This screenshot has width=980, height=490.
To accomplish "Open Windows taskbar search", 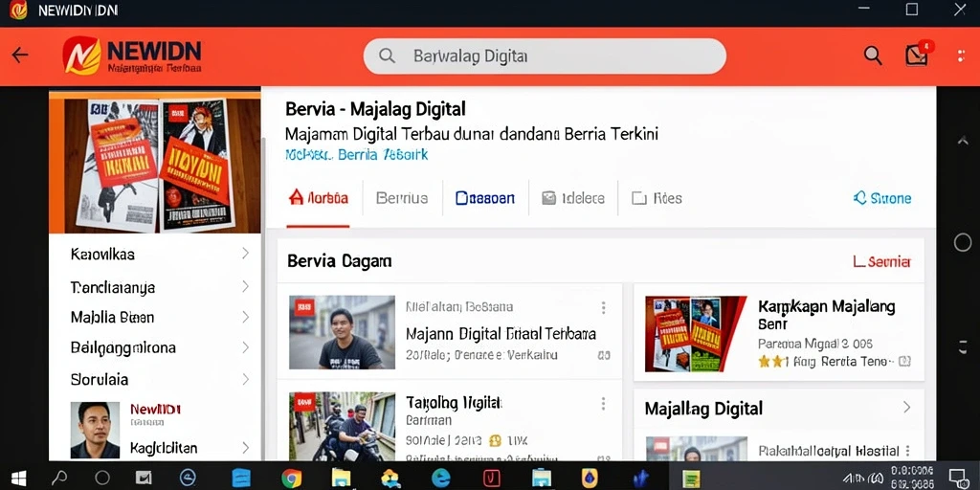I will [x=59, y=479].
